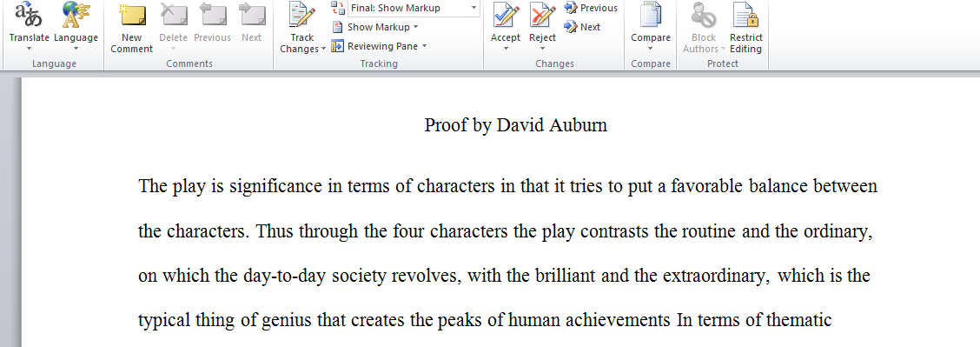Open the Translate tool

pos(29,25)
